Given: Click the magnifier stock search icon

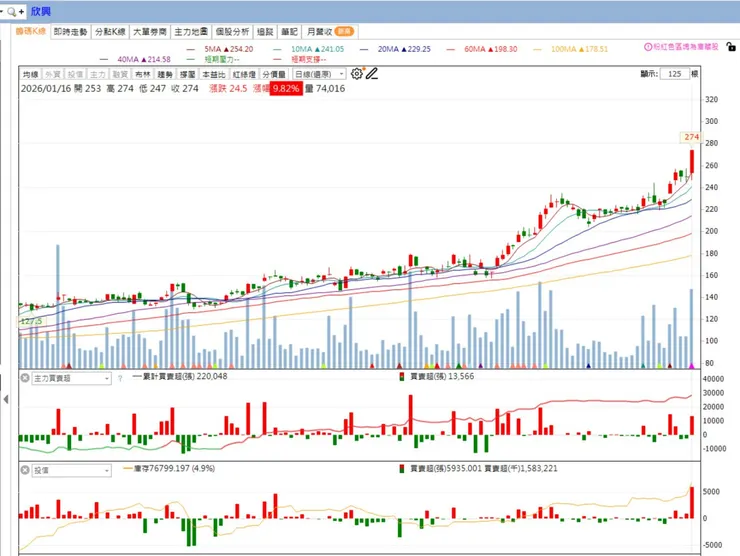Looking at the screenshot, I should pyautogui.click(x=12, y=12).
